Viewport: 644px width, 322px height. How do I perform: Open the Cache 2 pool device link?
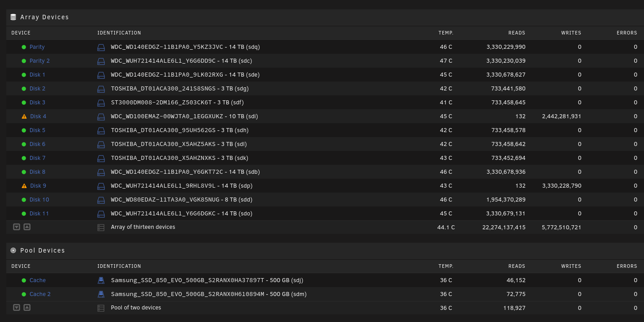pos(40,294)
